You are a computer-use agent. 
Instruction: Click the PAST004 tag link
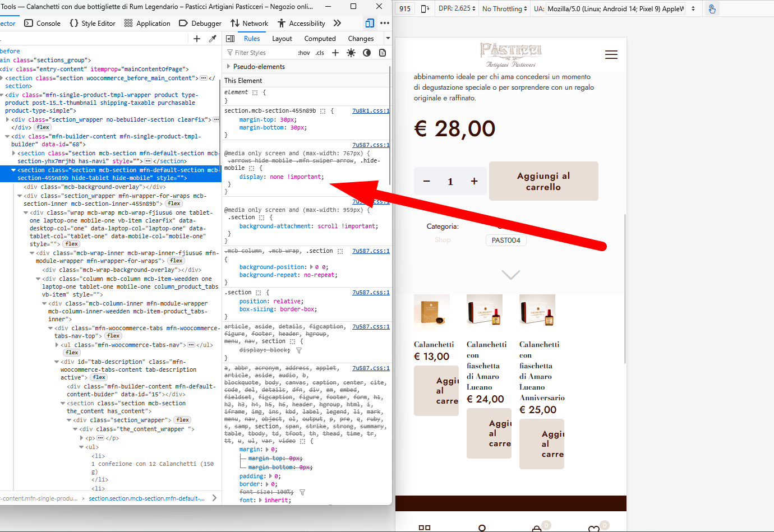(x=506, y=240)
